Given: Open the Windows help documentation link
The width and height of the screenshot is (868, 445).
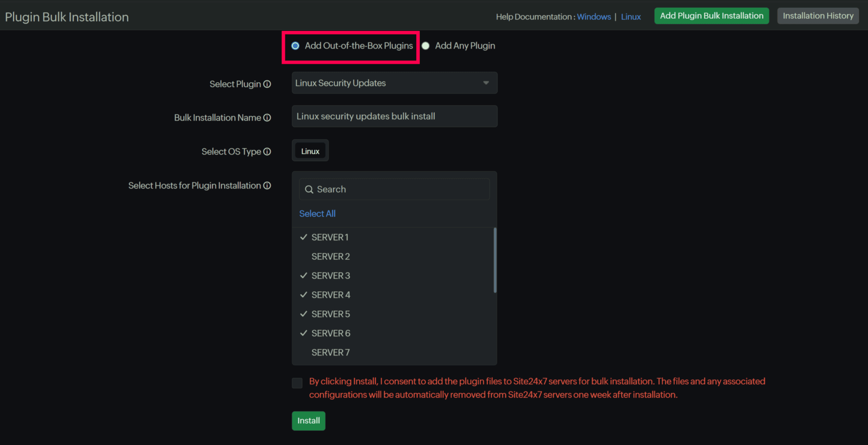Looking at the screenshot, I should pos(594,17).
